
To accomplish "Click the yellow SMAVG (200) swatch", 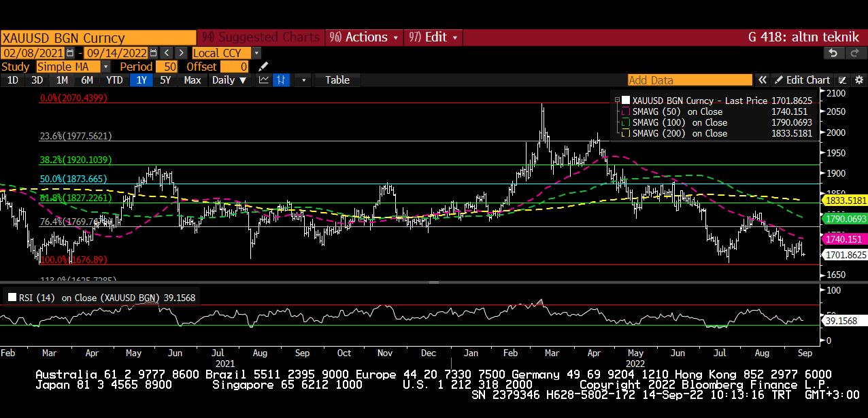I will click(x=627, y=133).
